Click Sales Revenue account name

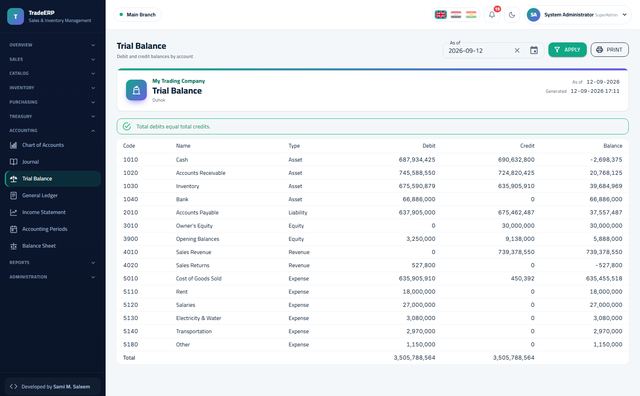coord(193,252)
